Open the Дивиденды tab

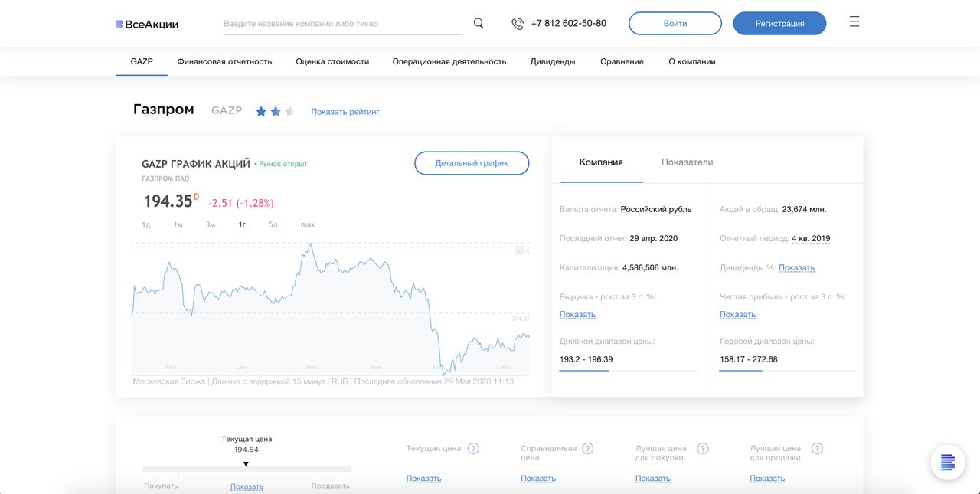pyautogui.click(x=553, y=61)
